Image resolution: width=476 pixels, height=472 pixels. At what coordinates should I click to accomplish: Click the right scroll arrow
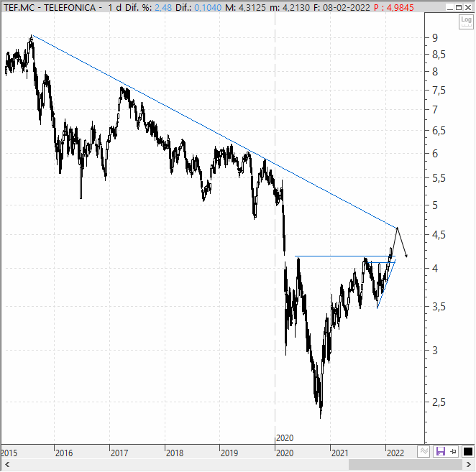469,464
